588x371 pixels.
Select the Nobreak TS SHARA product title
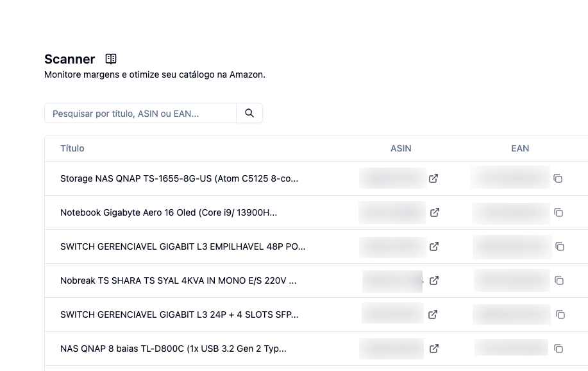coord(178,280)
